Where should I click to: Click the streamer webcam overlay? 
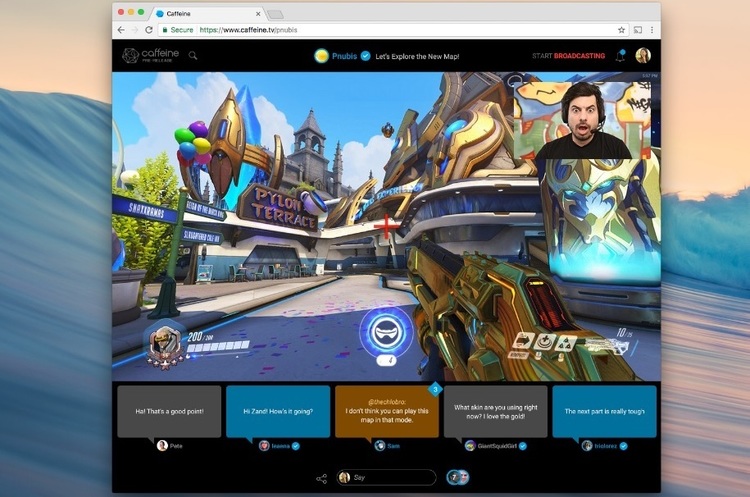coord(582,120)
